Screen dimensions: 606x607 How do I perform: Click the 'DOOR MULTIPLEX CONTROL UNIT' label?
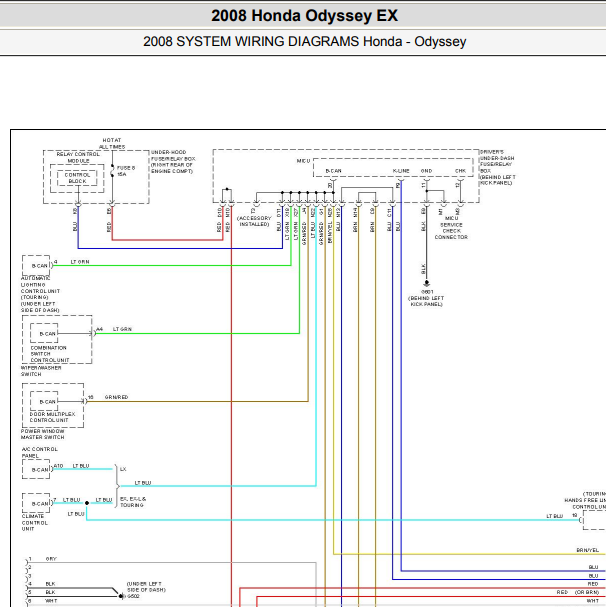coord(52,417)
